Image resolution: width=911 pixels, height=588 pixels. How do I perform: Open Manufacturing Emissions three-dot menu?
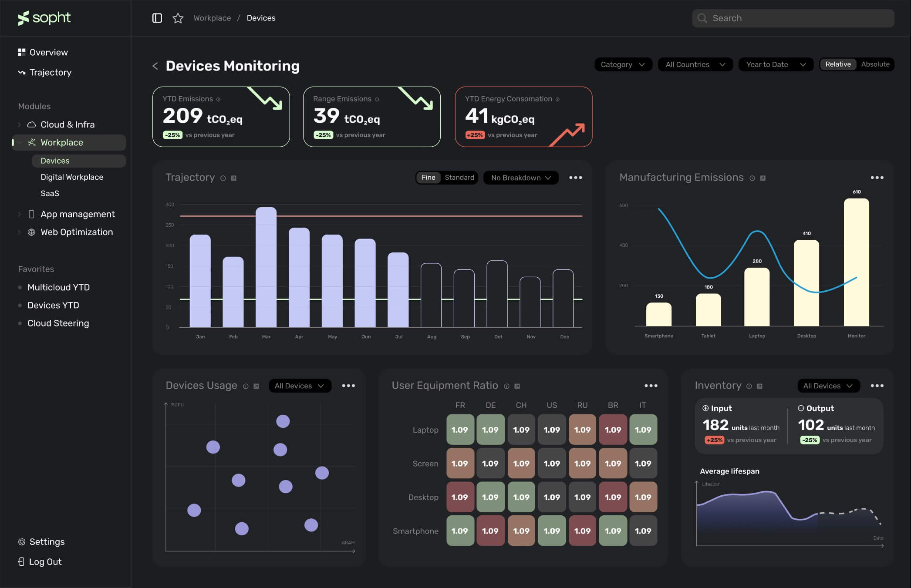pyautogui.click(x=877, y=178)
